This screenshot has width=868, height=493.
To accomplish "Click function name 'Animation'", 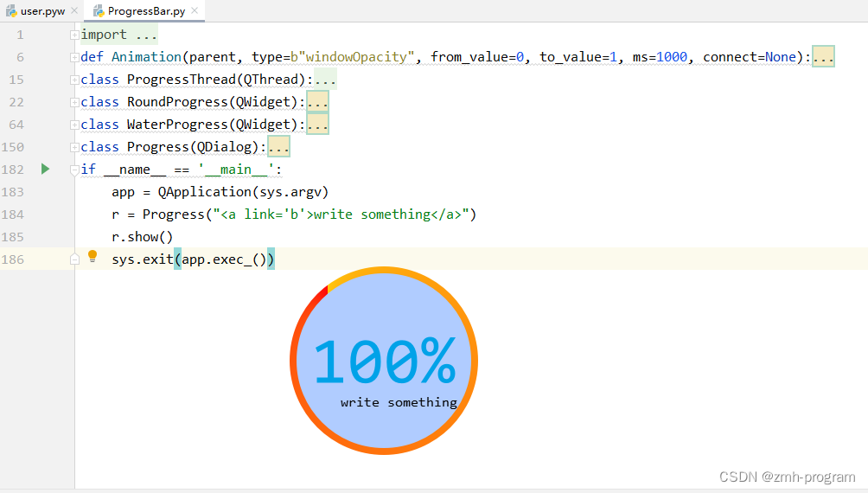I will 146,56.
